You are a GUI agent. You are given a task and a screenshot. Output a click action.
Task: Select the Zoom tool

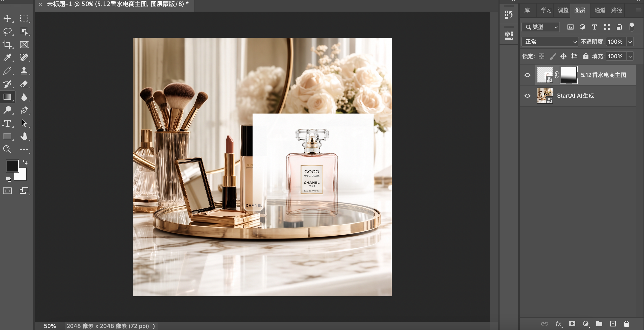pos(7,149)
